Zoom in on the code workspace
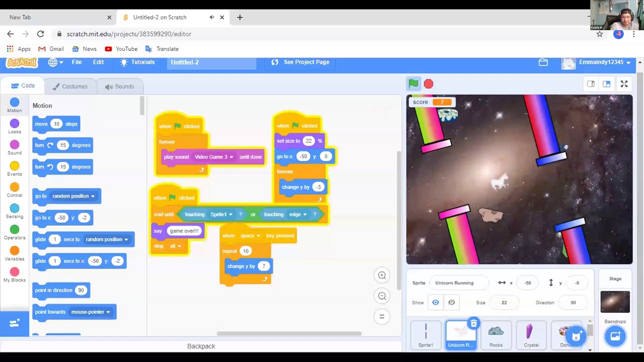The image size is (644, 362). (382, 275)
